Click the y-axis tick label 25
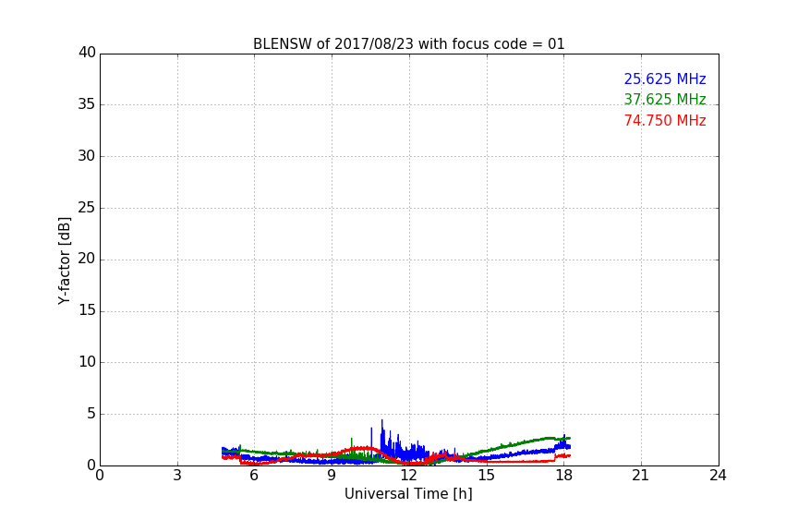This screenshot has width=798, height=532. coord(87,207)
